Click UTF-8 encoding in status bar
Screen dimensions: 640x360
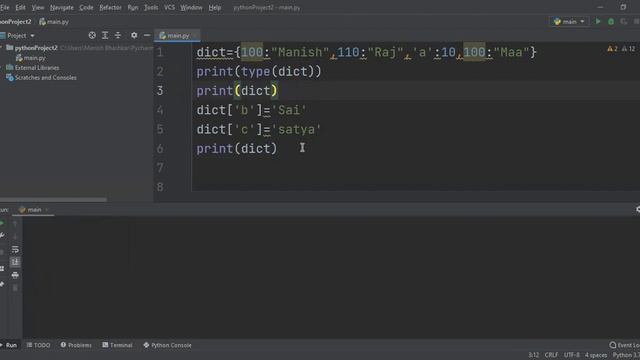click(x=571, y=355)
